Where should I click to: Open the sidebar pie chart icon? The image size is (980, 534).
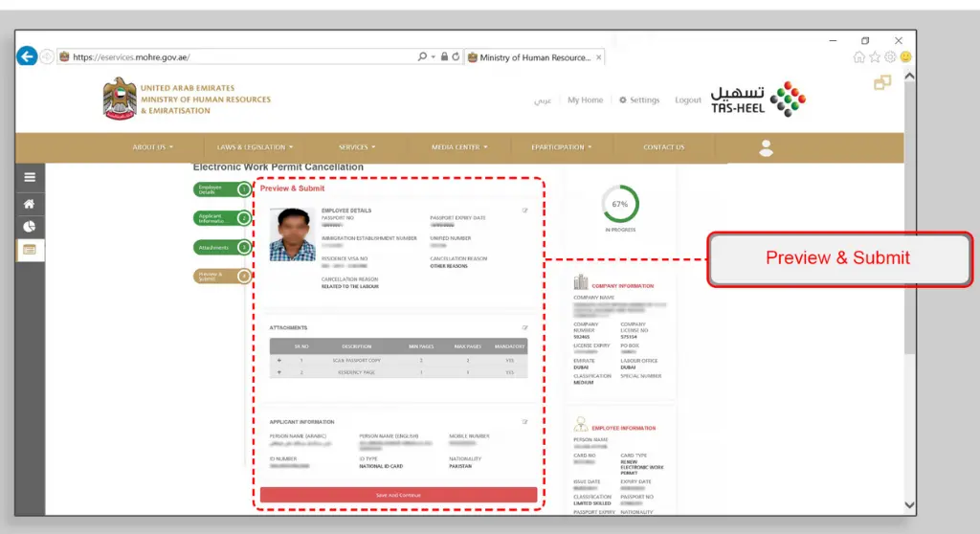pyautogui.click(x=30, y=227)
